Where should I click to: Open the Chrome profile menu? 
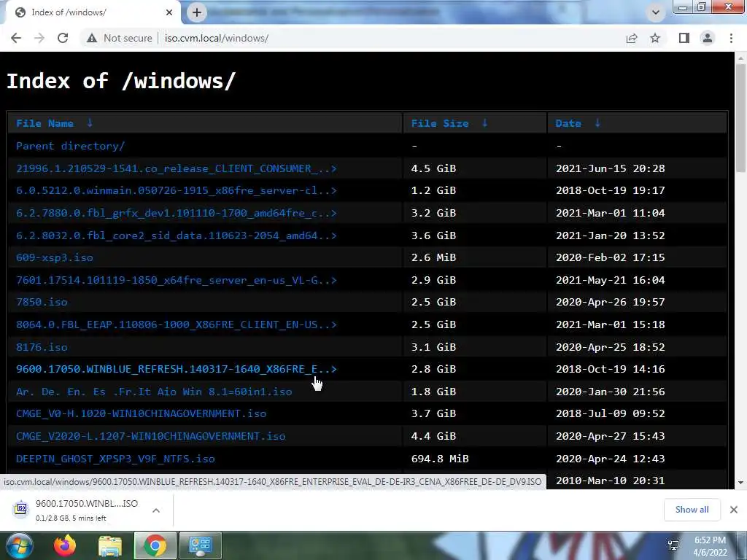click(x=708, y=38)
